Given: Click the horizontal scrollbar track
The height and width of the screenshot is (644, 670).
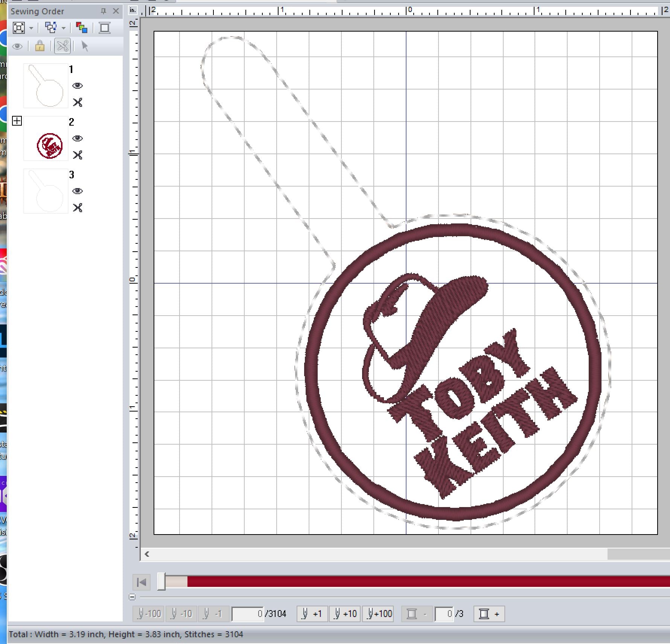Looking at the screenshot, I should point(380,554).
